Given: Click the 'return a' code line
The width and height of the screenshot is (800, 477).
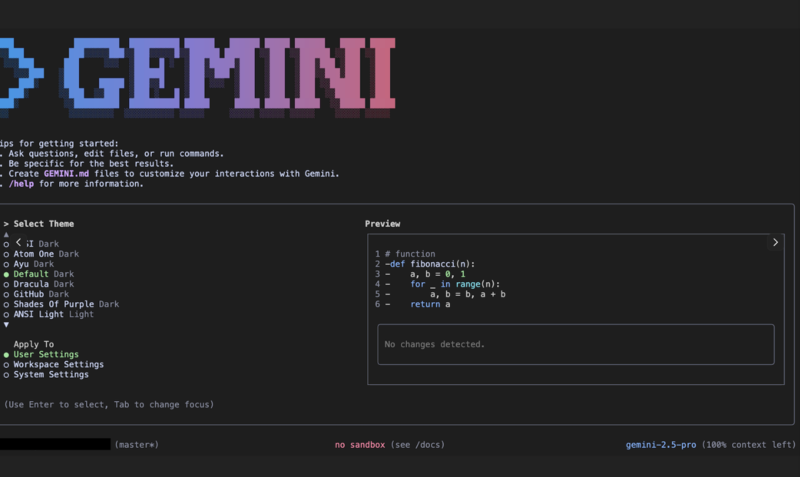Looking at the screenshot, I should click(430, 305).
